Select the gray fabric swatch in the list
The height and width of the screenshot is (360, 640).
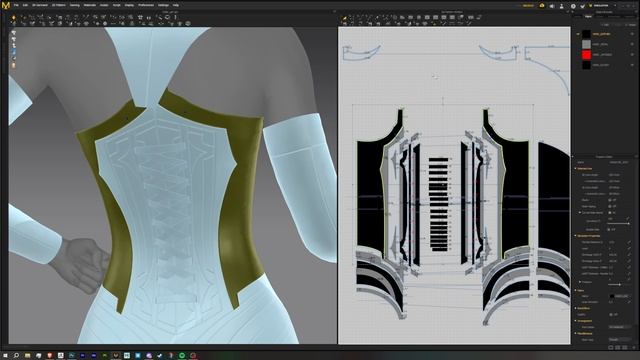(586, 44)
